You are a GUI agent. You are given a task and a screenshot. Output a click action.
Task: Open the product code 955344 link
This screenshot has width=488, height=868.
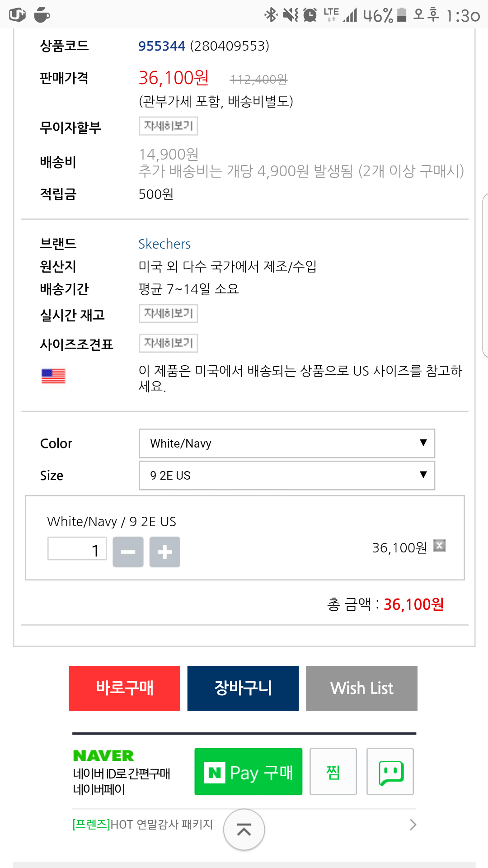click(162, 46)
